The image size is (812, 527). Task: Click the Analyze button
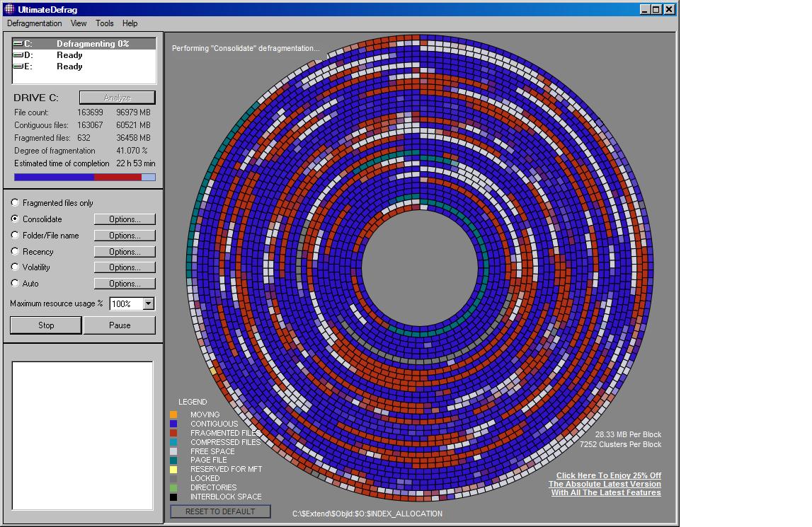[x=118, y=98]
